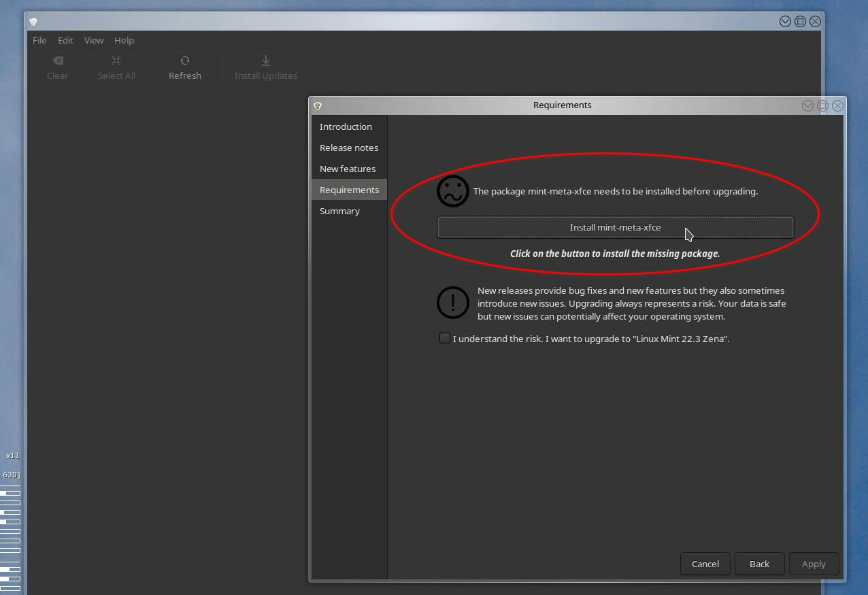Open the File menu
This screenshot has height=595, width=868.
(x=39, y=41)
